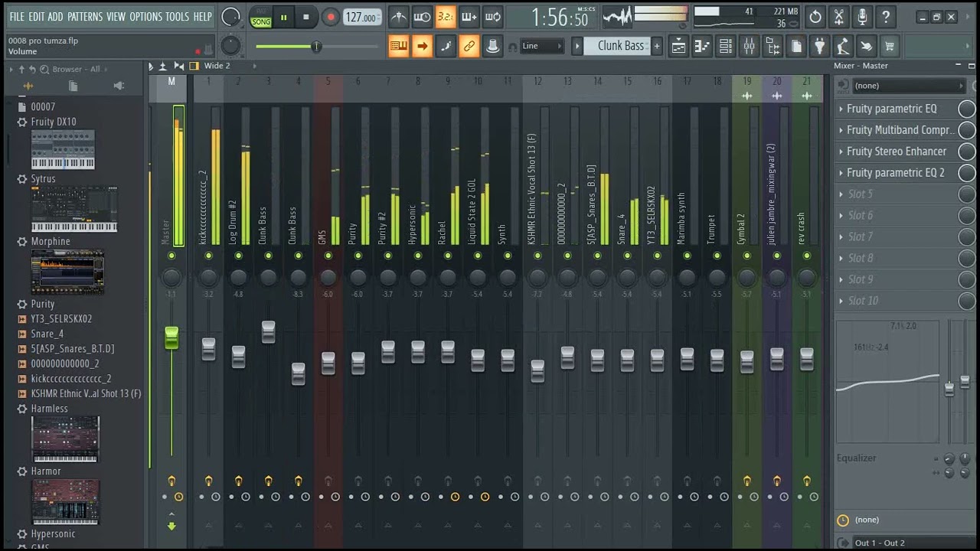This screenshot has height=551, width=980.
Task: Open the PATTERNS menu
Action: [x=85, y=16]
